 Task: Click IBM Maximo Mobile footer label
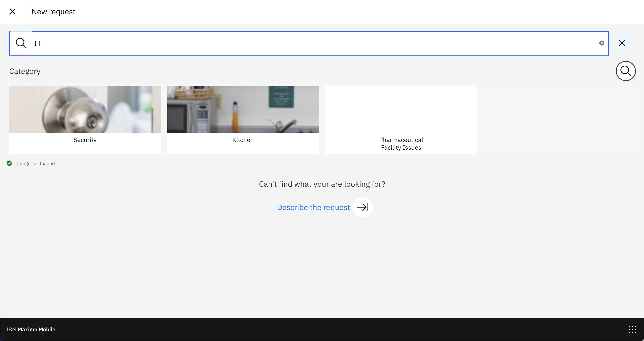[x=31, y=329]
